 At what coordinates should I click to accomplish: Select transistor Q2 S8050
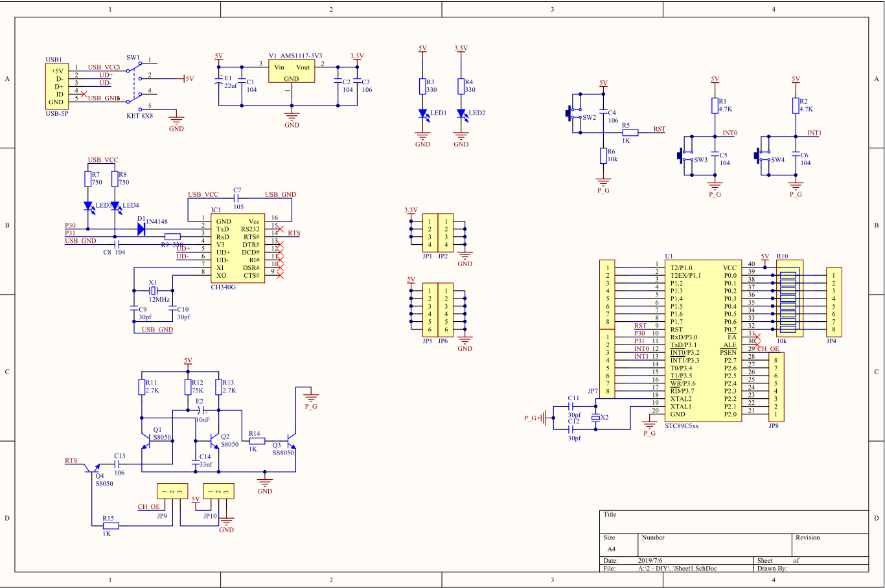[213, 442]
